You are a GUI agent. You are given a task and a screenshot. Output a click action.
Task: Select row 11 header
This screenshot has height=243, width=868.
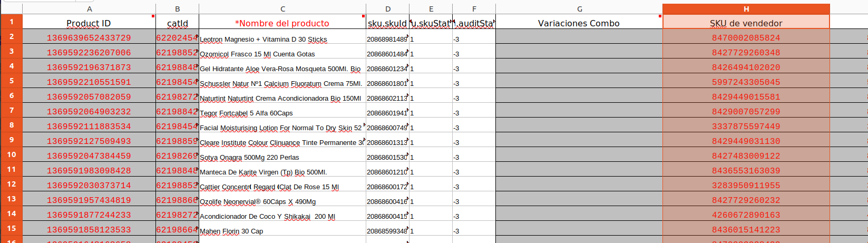pos(11,169)
